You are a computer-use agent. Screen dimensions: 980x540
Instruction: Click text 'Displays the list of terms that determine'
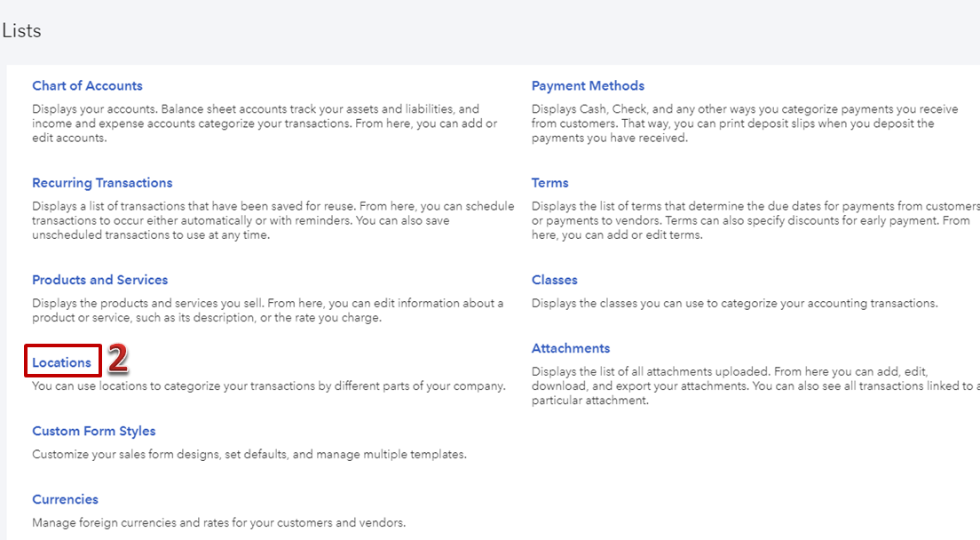pyautogui.click(x=638, y=206)
